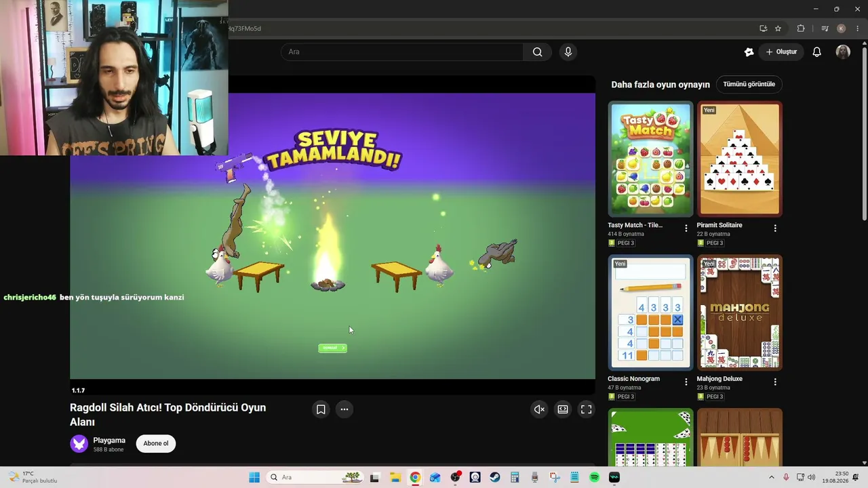Viewport: 868px width, 488px height.
Task: Click the Windows taskbar search box
Action: pyautogui.click(x=315, y=478)
